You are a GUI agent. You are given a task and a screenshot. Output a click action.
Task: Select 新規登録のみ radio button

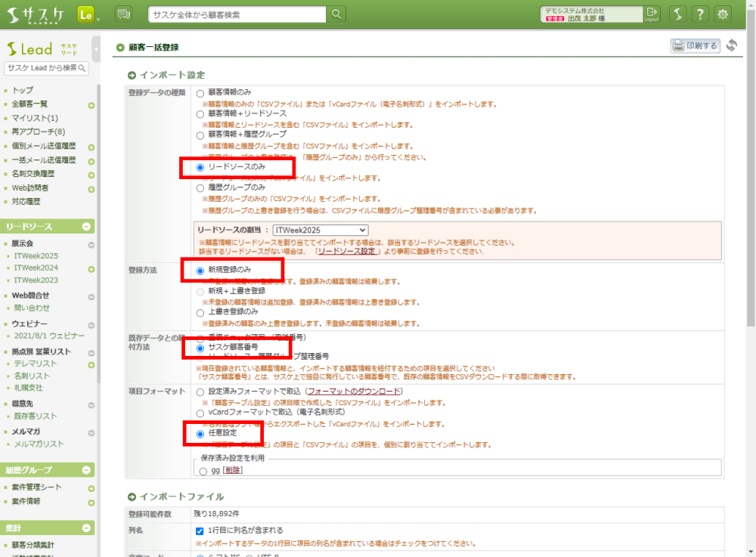pos(200,271)
